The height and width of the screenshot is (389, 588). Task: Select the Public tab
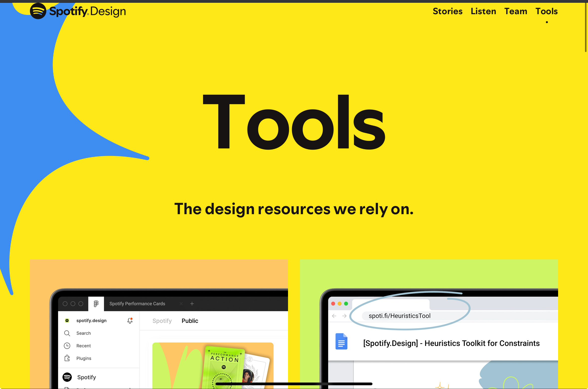(190, 321)
